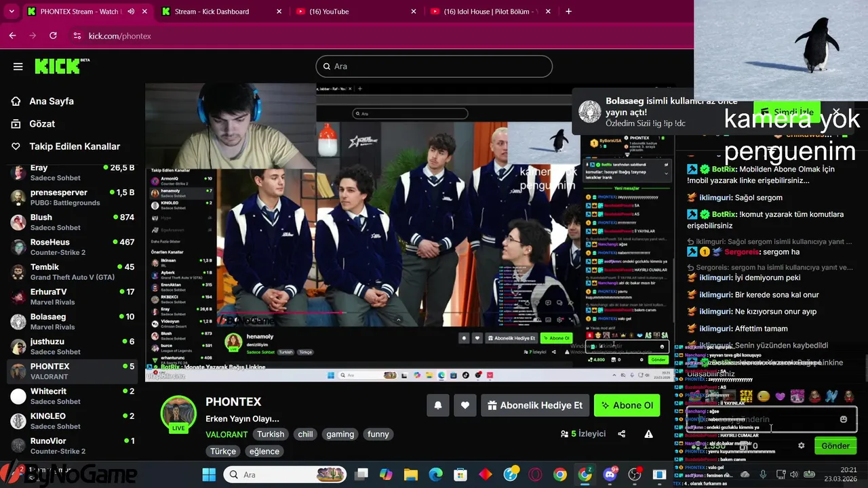The width and height of the screenshot is (868, 488).
Task: Toggle notification bell for PHONTEX
Action: 438,405
